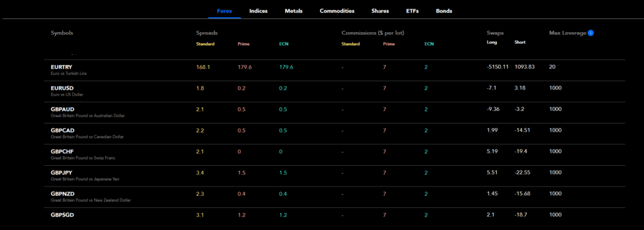Click the Short swaps subheader
The width and height of the screenshot is (644, 230).
click(x=519, y=42)
